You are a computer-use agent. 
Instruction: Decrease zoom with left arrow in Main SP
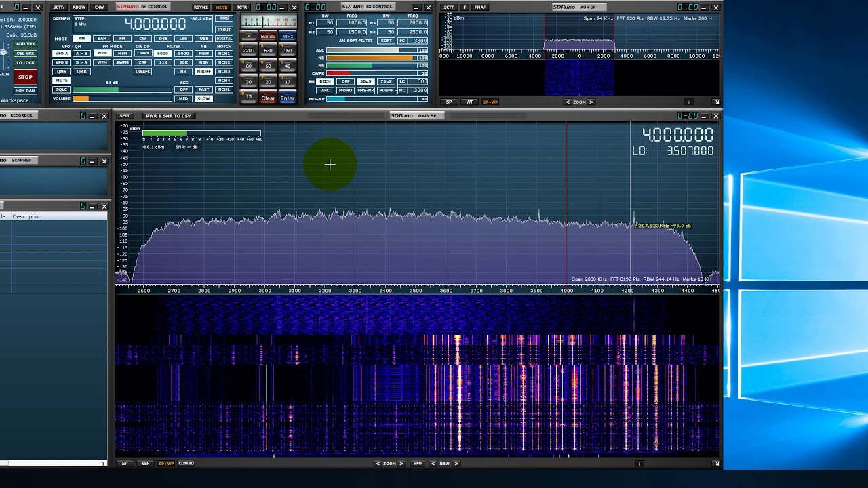coord(378,464)
